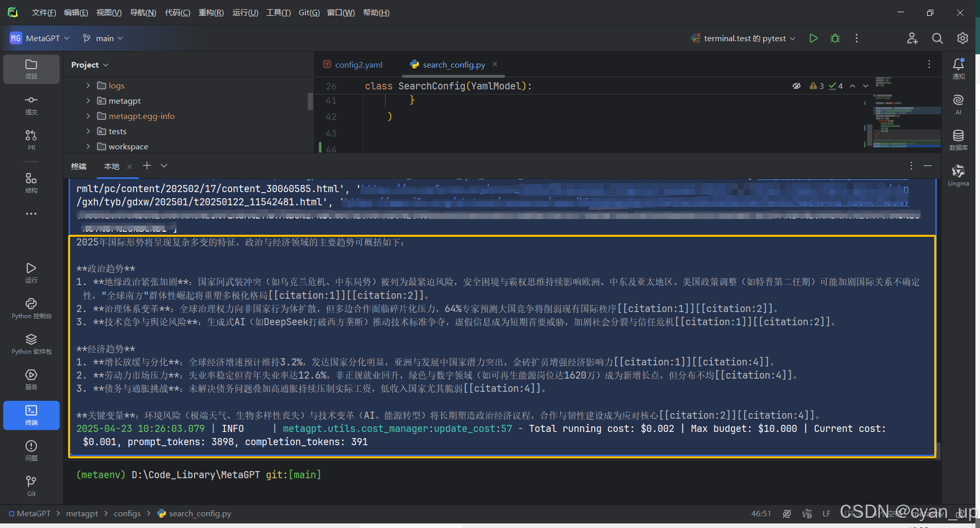The width and height of the screenshot is (980, 528).
Task: Open the Lingma assistant panel
Action: (959, 175)
